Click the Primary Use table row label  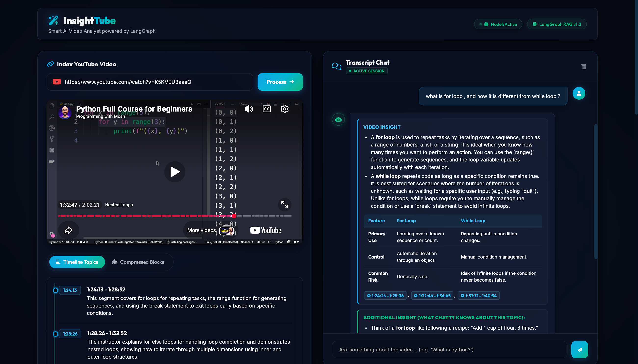[x=376, y=237]
